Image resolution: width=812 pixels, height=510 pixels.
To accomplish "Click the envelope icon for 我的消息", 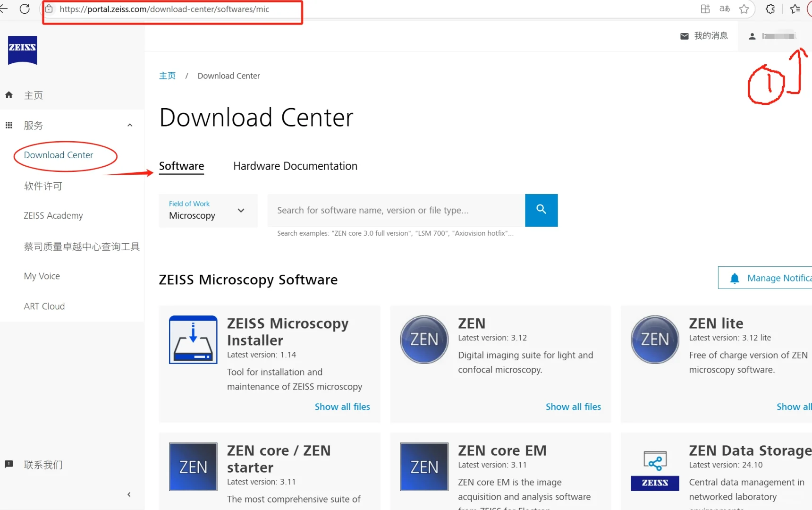I will pyautogui.click(x=685, y=36).
